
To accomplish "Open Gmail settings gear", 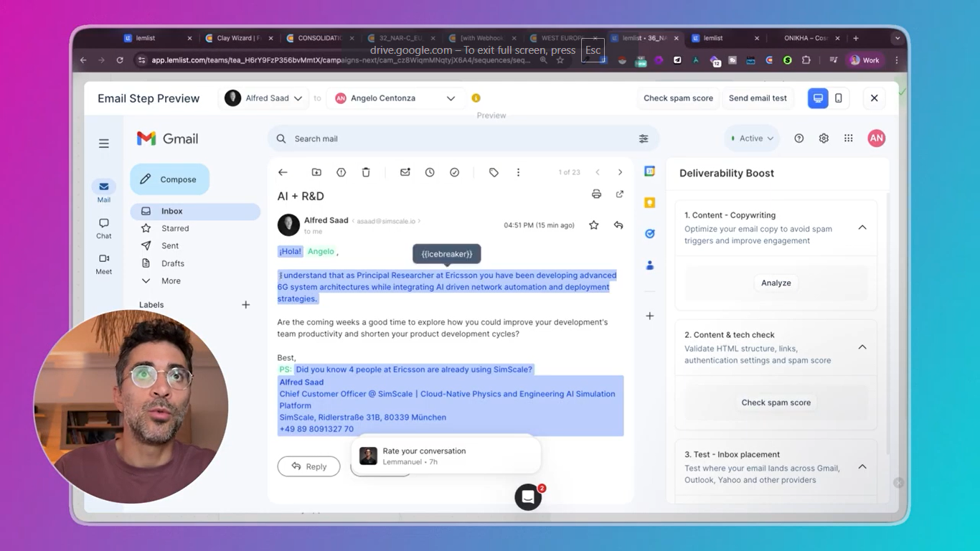I will tap(824, 138).
